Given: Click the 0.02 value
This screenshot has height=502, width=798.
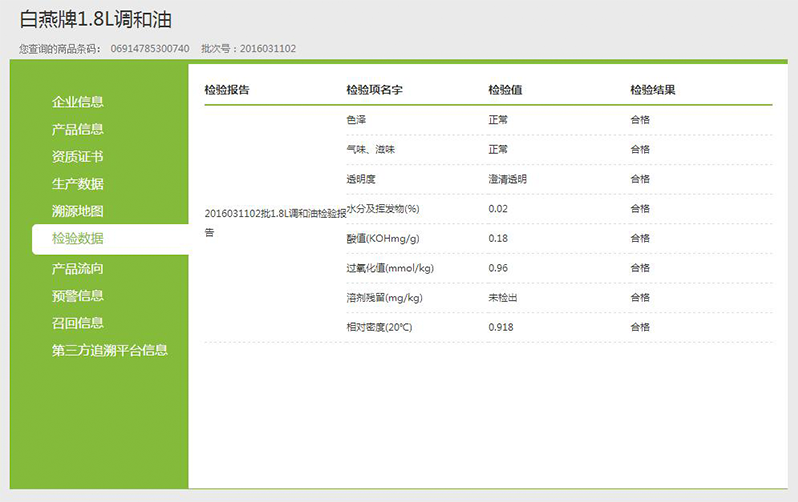Looking at the screenshot, I should coord(498,209).
